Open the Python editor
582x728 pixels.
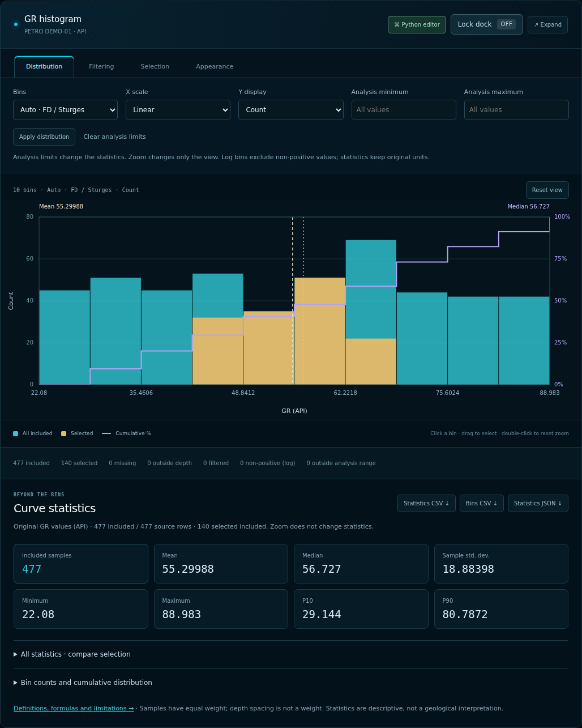417,24
